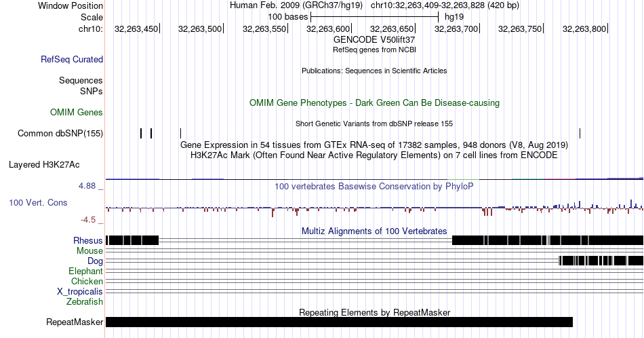Click the SNPs track label
The height and width of the screenshot is (338, 644).
pyautogui.click(x=92, y=91)
